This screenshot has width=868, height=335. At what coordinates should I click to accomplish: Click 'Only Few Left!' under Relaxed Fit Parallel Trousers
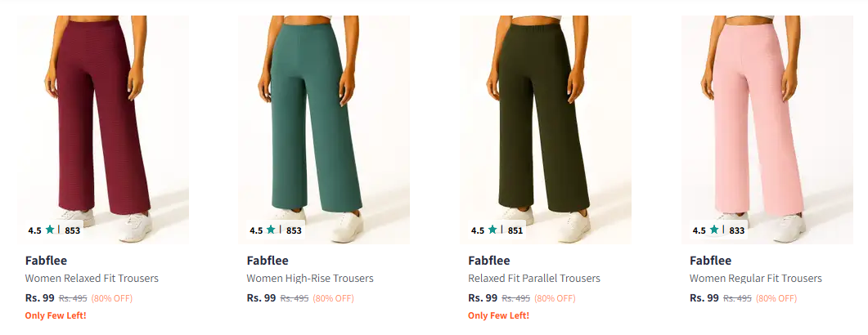click(x=498, y=315)
